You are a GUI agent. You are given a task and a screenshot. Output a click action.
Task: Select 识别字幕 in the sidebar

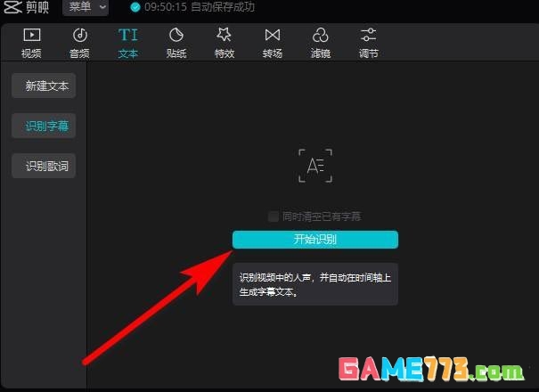pyautogui.click(x=44, y=126)
